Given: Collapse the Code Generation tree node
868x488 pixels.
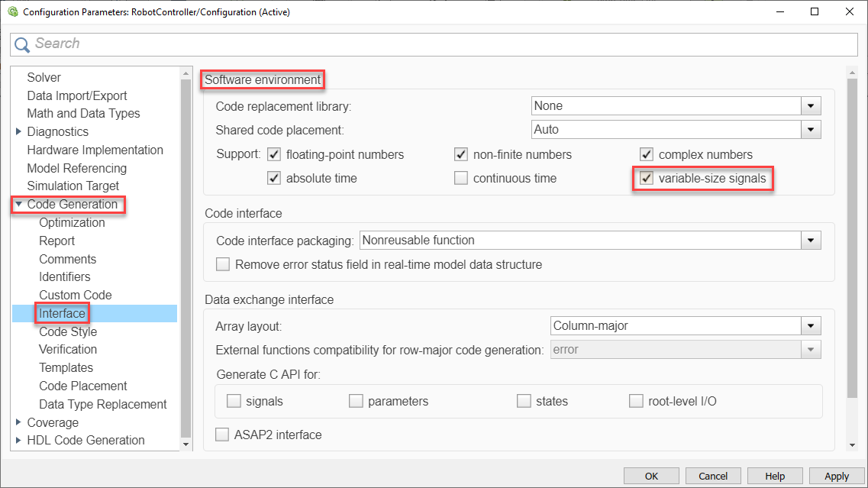Looking at the screenshot, I should click(x=18, y=205).
